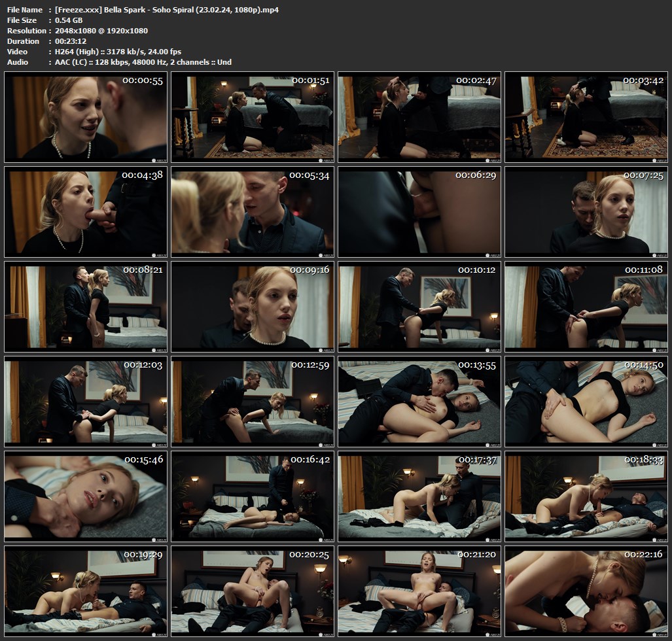Click the Duration value 00:23:12
Image resolution: width=672 pixels, height=641 pixels.
click(71, 41)
